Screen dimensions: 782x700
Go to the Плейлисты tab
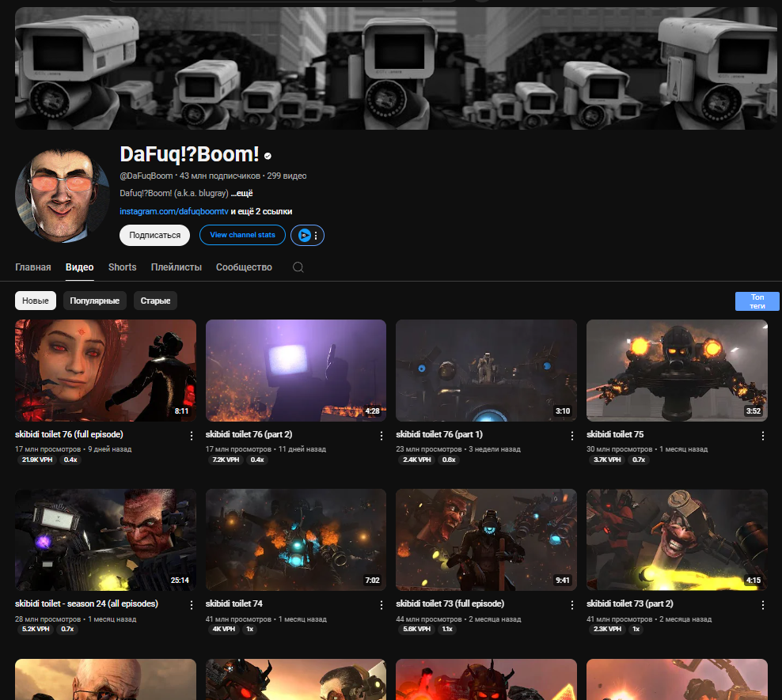pos(176,267)
